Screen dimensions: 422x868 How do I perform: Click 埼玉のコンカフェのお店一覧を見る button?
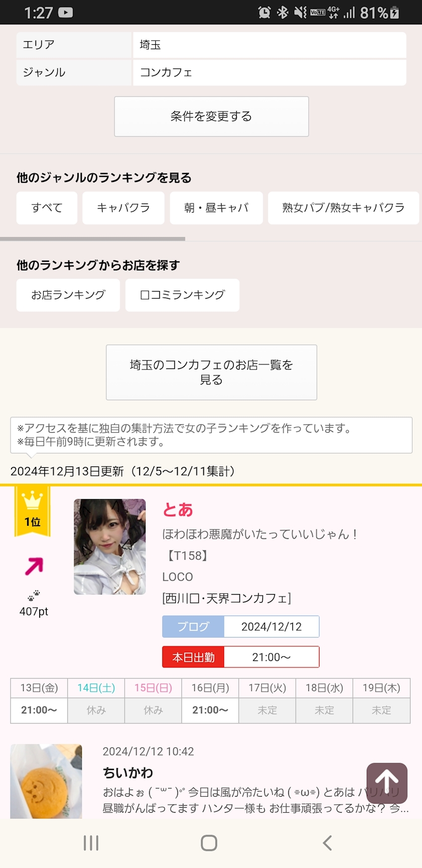[x=212, y=372]
